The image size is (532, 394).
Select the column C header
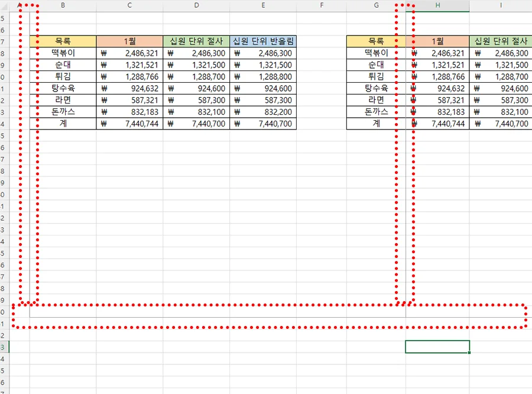pyautogui.click(x=129, y=5)
